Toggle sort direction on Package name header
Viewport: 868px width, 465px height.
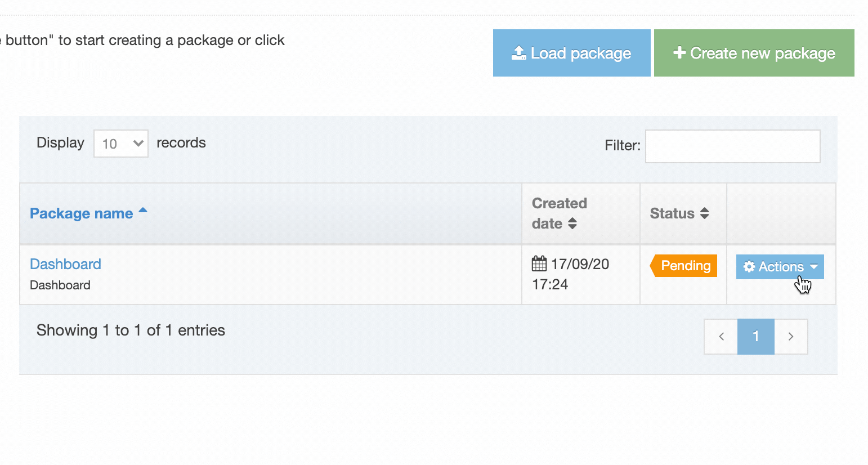click(x=81, y=213)
